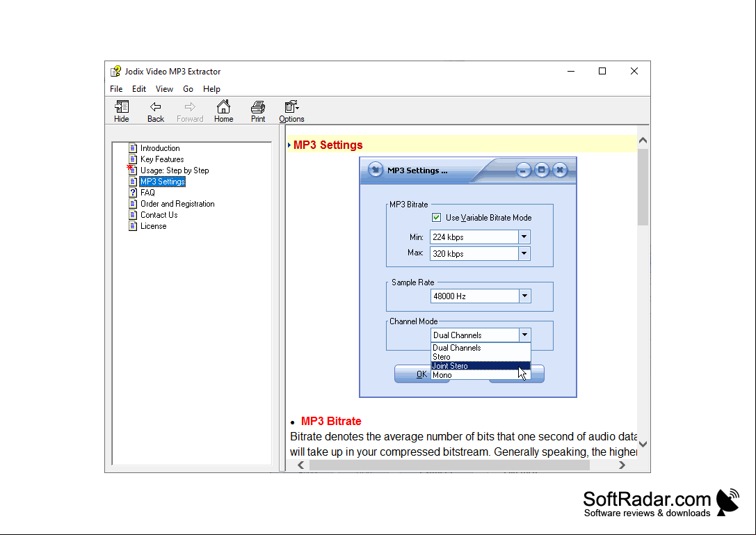Collapse the Channel Mode dropdown arrow
This screenshot has width=756, height=535.
pos(524,335)
